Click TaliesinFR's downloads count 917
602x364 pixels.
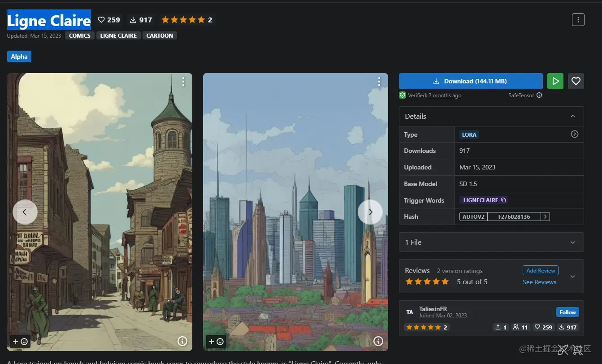(567, 327)
